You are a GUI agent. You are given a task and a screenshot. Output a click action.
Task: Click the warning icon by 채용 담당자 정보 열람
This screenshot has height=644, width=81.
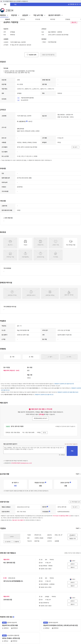[x=30, y=409]
